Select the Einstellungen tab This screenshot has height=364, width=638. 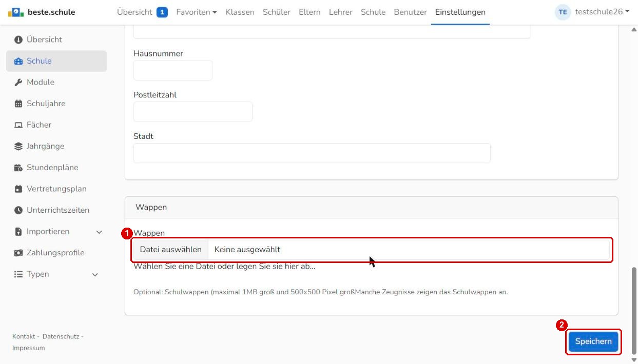coord(460,12)
